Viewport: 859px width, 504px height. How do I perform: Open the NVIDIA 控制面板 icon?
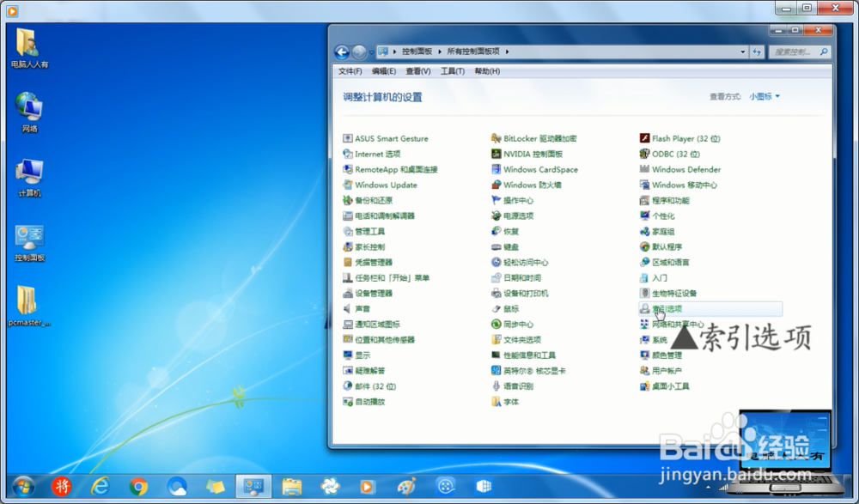point(496,154)
